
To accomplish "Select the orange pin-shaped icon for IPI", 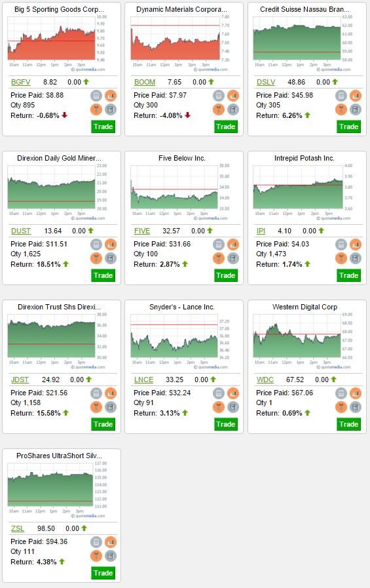I will point(341,258).
